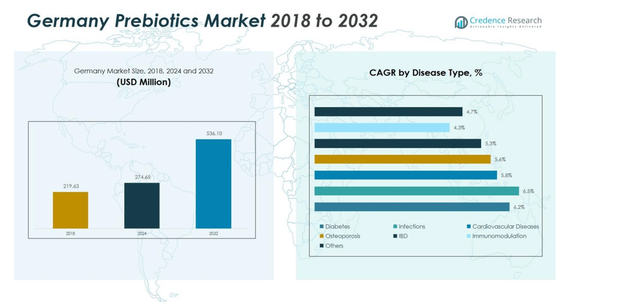This screenshot has height=302, width=644.
Task: Click the Infections legend color marker
Action: (395, 226)
